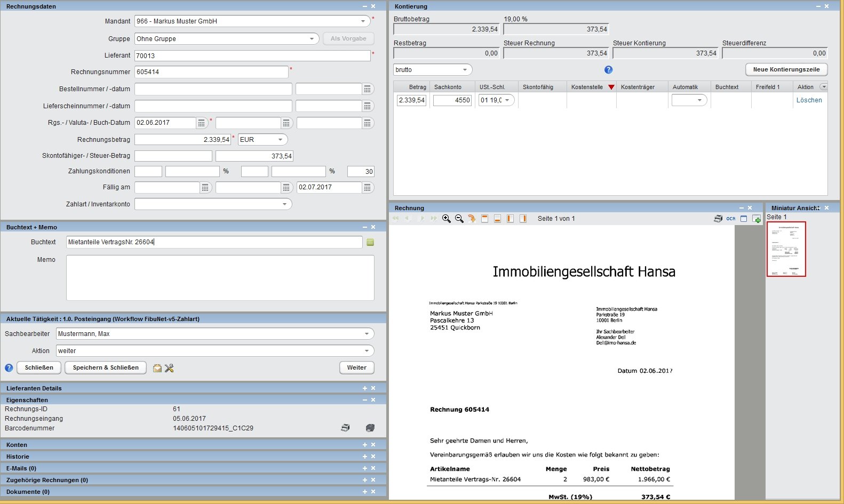Click the wrench and screwdriver tools icon
The width and height of the screenshot is (844, 504).
point(169,368)
